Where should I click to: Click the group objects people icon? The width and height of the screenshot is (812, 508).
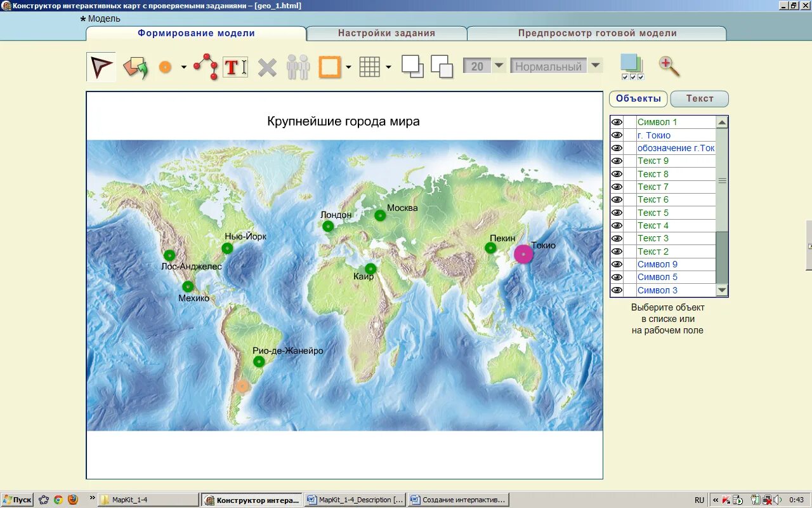(x=298, y=67)
